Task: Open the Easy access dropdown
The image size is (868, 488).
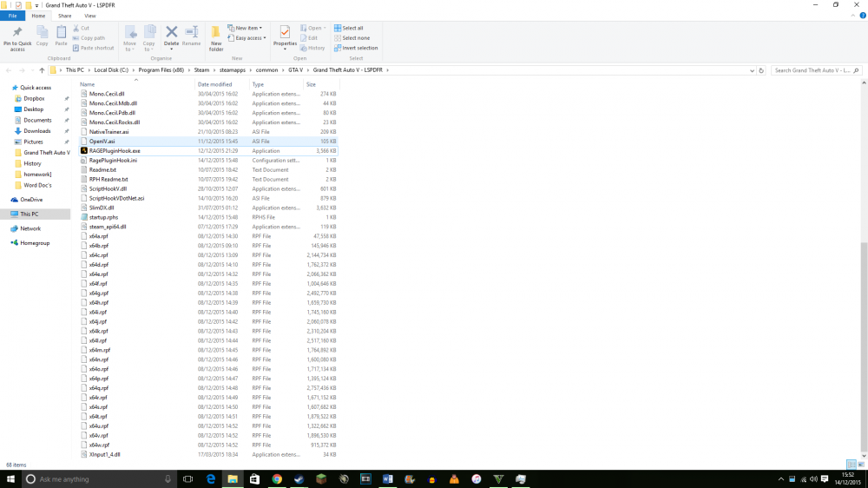Action: 247,37
